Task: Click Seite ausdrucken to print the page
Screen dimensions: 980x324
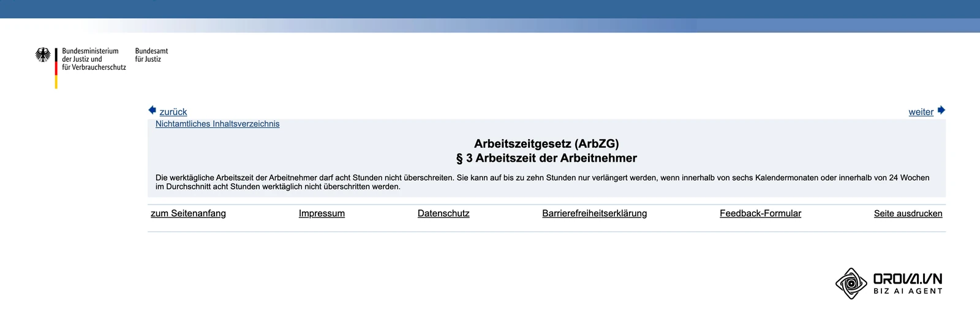Action: pyautogui.click(x=908, y=213)
